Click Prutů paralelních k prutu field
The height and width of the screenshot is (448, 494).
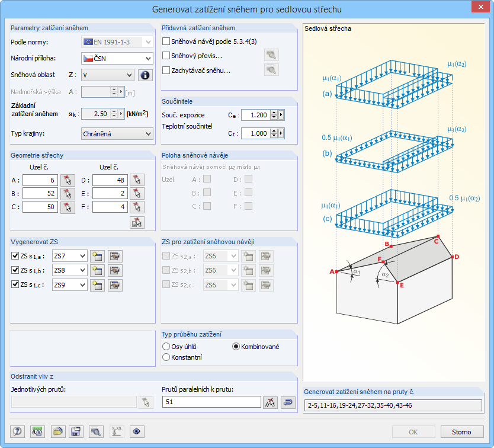pos(211,402)
